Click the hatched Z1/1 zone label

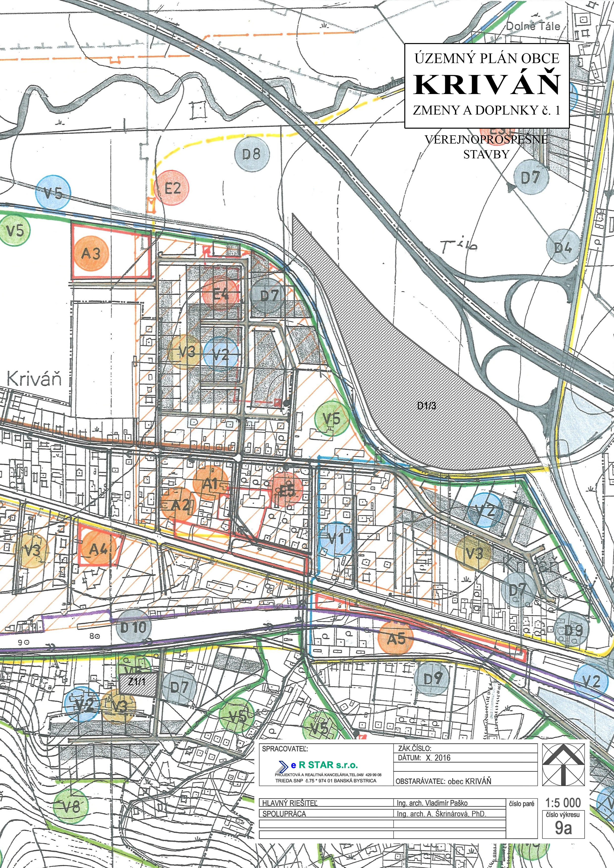137,682
